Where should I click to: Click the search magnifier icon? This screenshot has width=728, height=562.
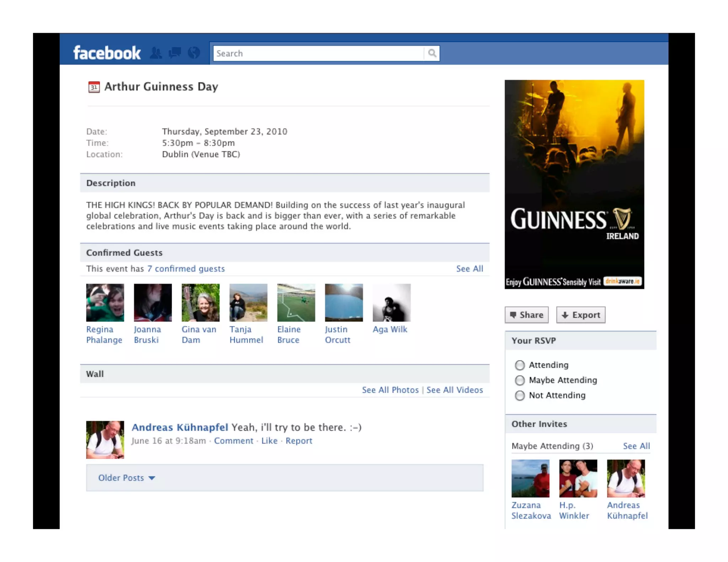432,53
